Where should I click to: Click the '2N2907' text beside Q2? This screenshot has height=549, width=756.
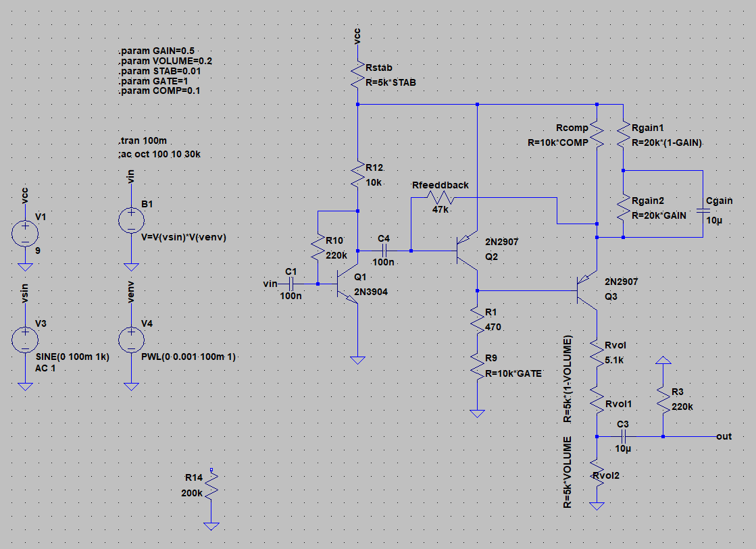pyautogui.click(x=502, y=242)
